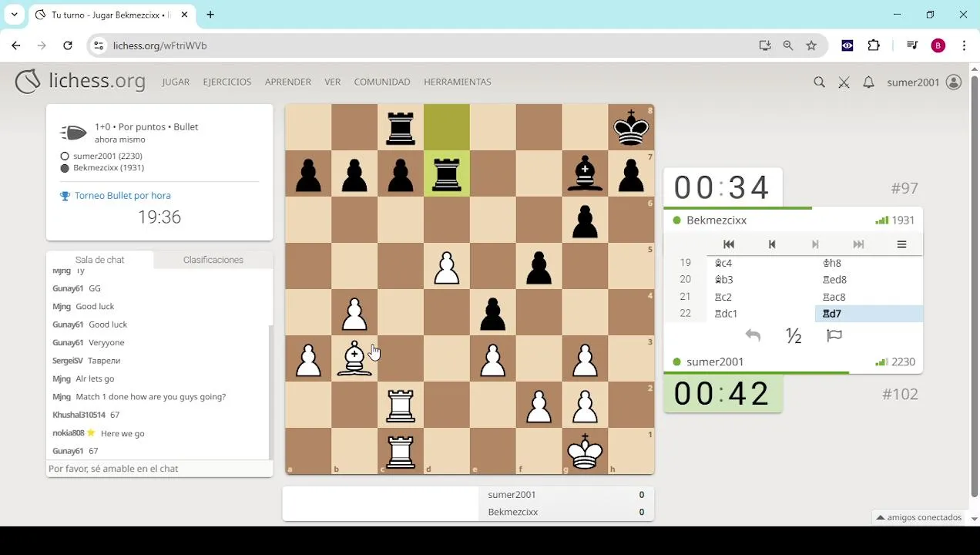Open sumer2001 profile beside bottom clock

pyautogui.click(x=715, y=362)
